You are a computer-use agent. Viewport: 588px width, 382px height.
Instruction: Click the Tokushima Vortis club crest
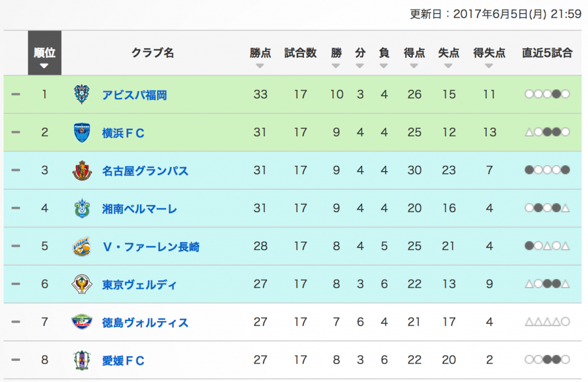[82, 322]
